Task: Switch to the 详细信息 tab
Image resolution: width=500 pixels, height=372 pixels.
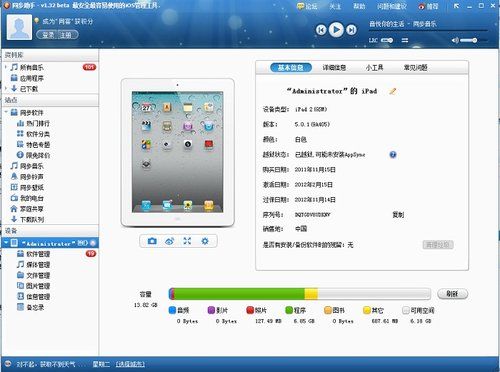Action: pos(334,68)
